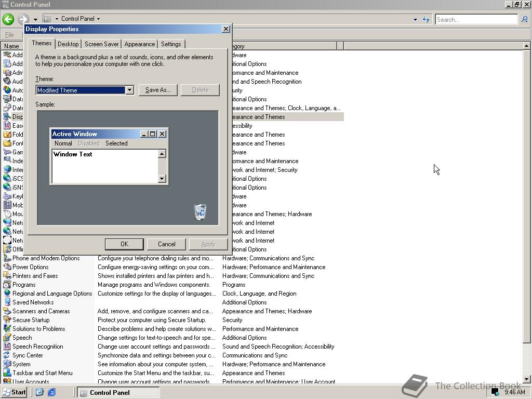Switch to the Desktop tab

[68, 44]
